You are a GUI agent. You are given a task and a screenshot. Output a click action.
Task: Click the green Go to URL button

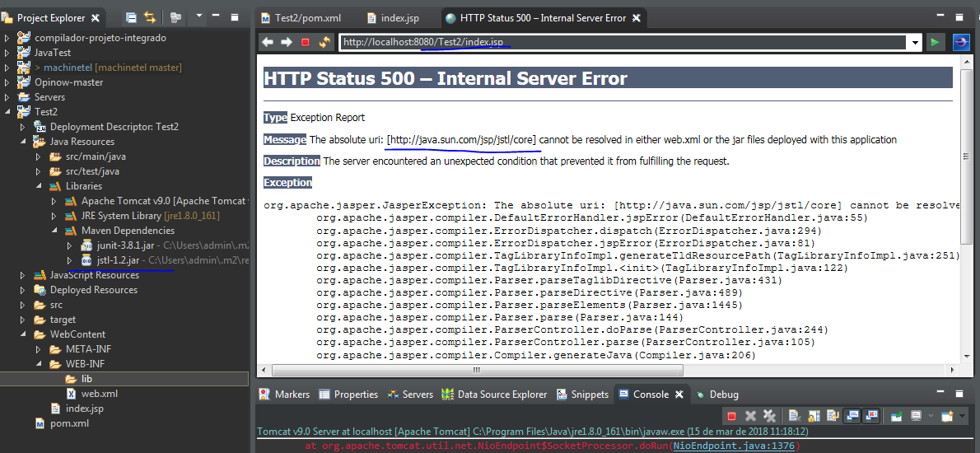[x=935, y=43]
